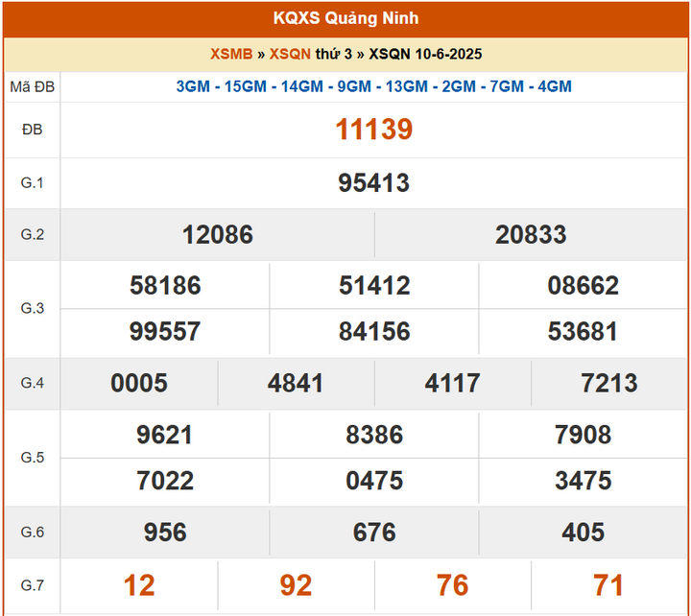Select the G.7 number 76
The width and height of the screenshot is (691, 616).
tap(453, 585)
